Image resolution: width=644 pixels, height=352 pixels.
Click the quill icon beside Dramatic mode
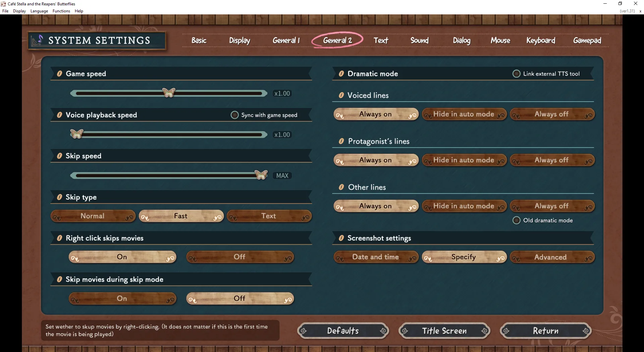(341, 74)
